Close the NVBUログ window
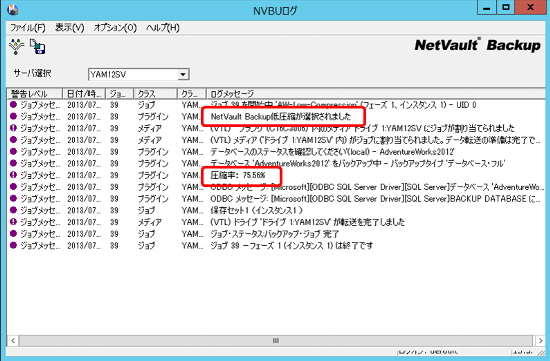 pyautogui.click(x=530, y=8)
